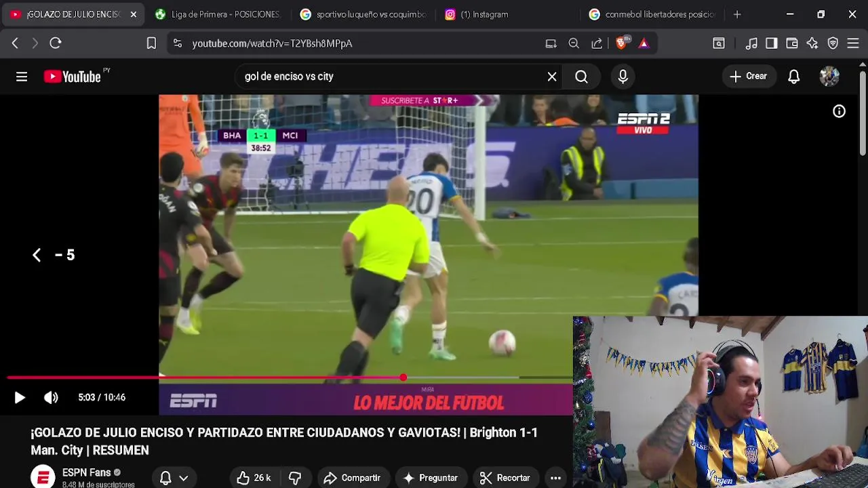Click the 5:03 / 10:46 time display
This screenshot has height=488, width=868.
pos(102,398)
